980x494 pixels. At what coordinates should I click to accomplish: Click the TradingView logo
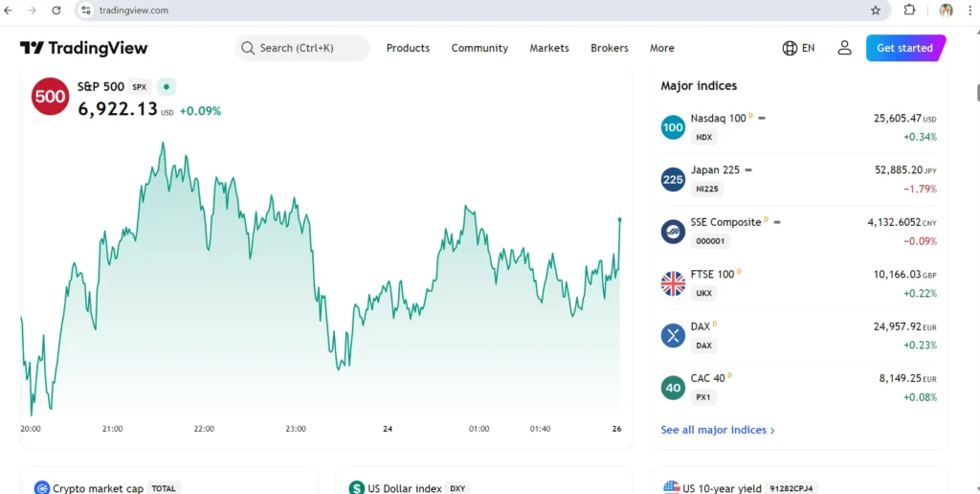[84, 48]
